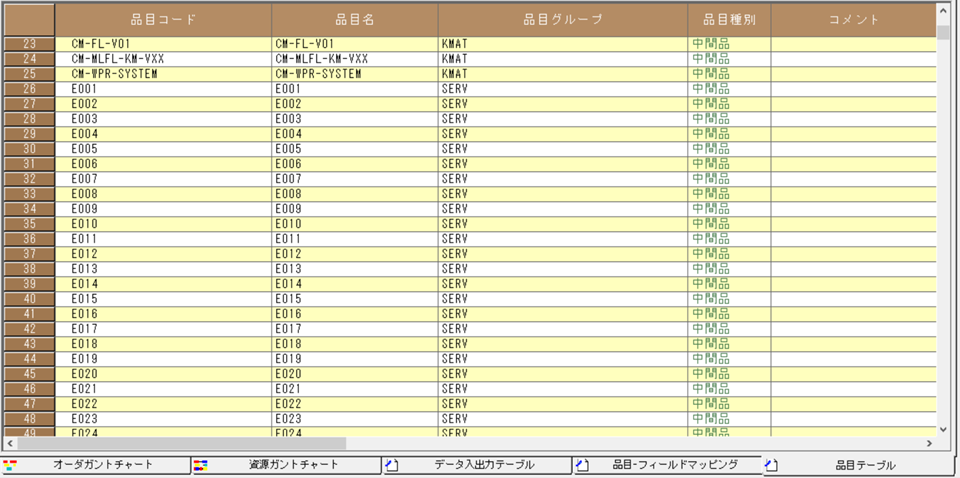Click CM-MLFL-KM-VXX in the 品目コード column

[163, 59]
